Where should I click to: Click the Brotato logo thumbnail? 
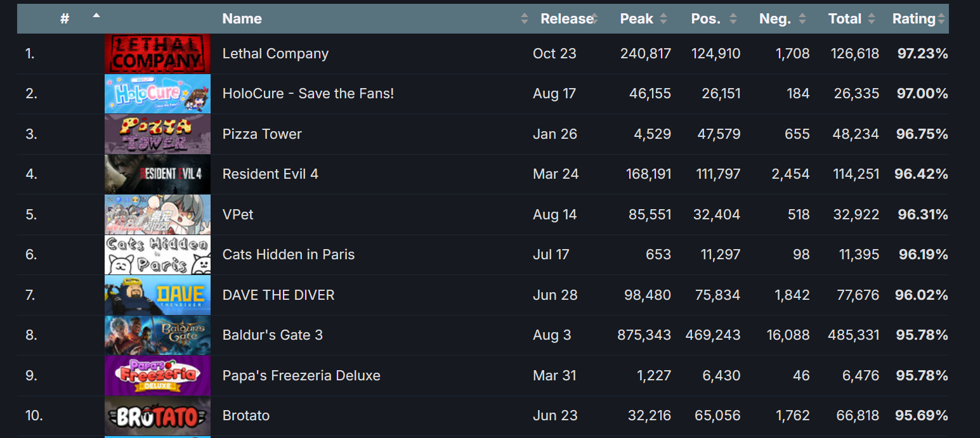click(x=157, y=416)
